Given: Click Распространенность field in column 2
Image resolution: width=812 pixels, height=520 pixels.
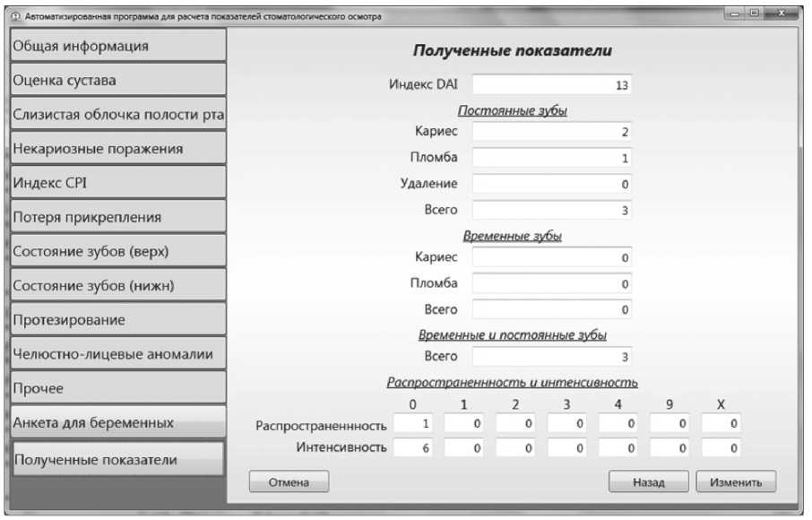Looking at the screenshot, I should pos(515,423).
